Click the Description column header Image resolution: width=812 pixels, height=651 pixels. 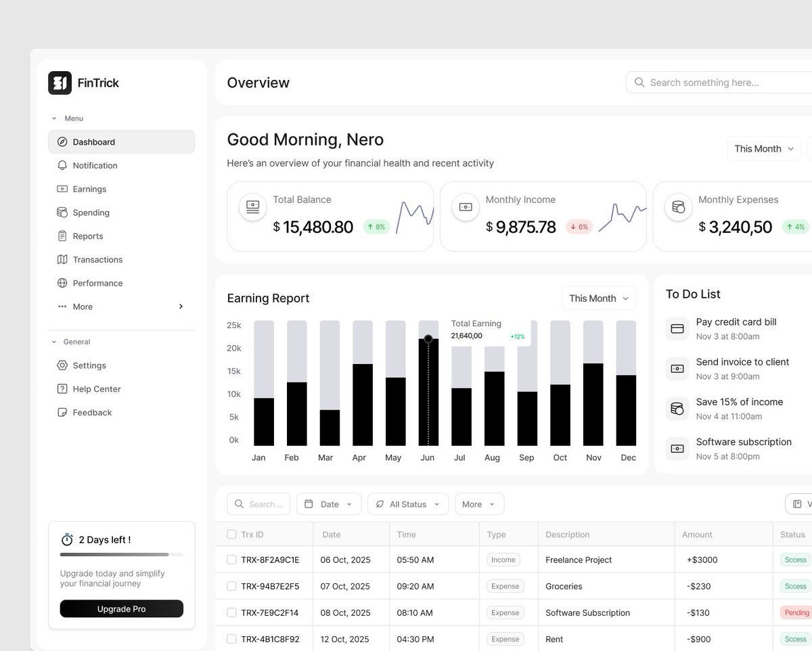pyautogui.click(x=567, y=535)
